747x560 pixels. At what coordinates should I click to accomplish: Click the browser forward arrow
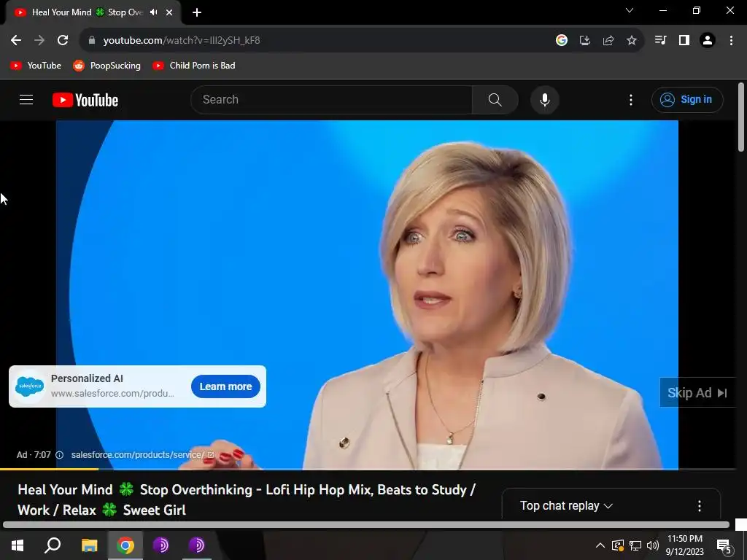39,41
